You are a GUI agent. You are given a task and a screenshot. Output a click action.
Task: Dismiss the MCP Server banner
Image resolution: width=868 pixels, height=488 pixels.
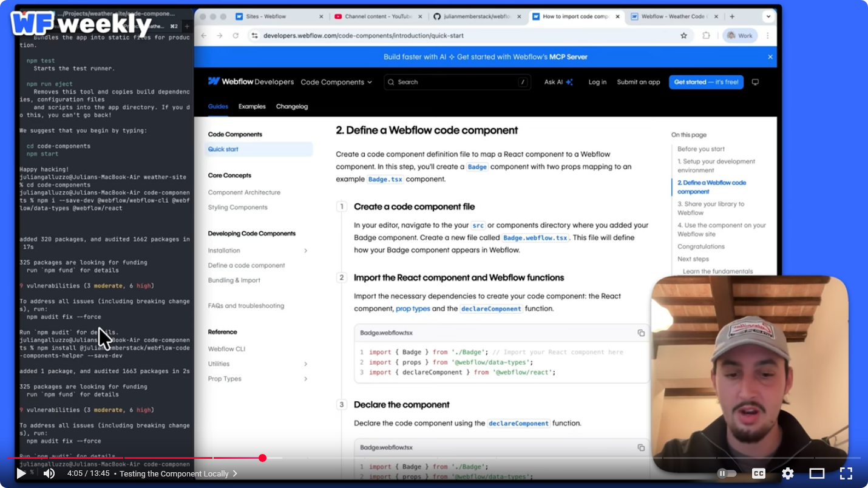[770, 57]
